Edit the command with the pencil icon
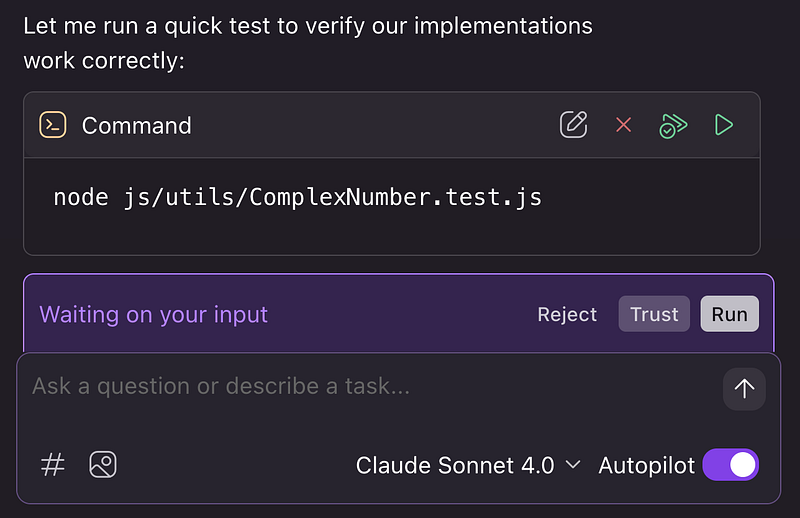Screen dimensions: 800x518 click(573, 125)
